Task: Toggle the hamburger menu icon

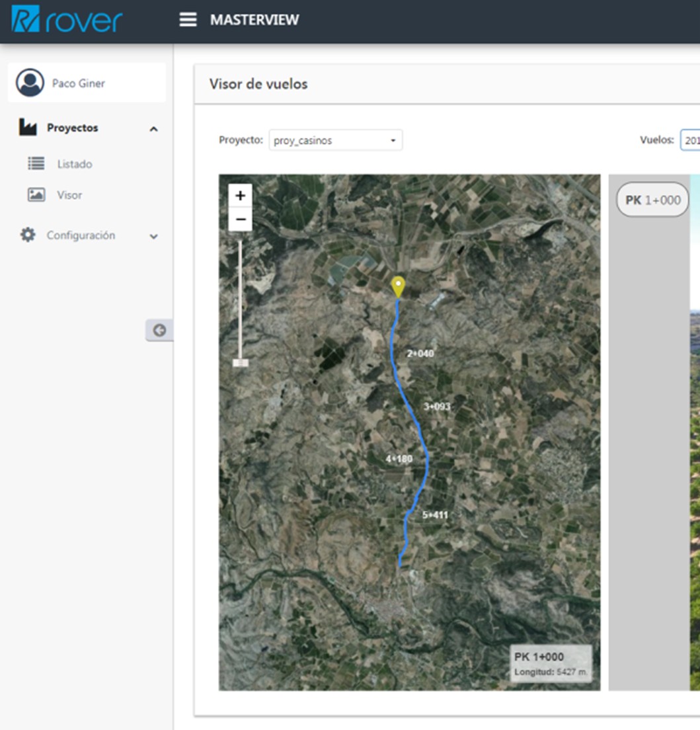Action: [x=188, y=20]
